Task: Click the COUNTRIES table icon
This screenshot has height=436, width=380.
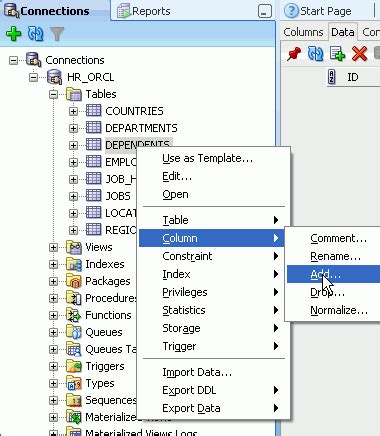Action: tap(93, 110)
